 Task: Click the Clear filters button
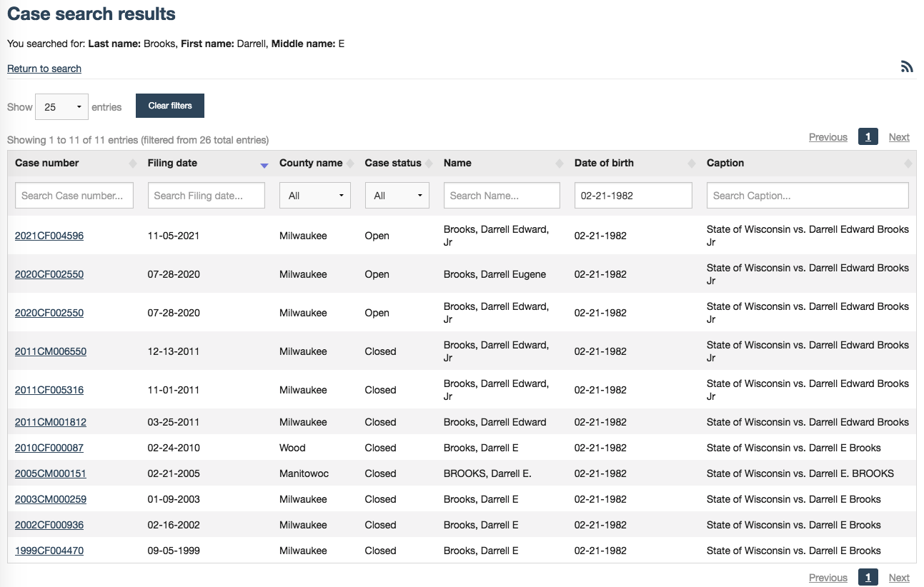point(170,106)
